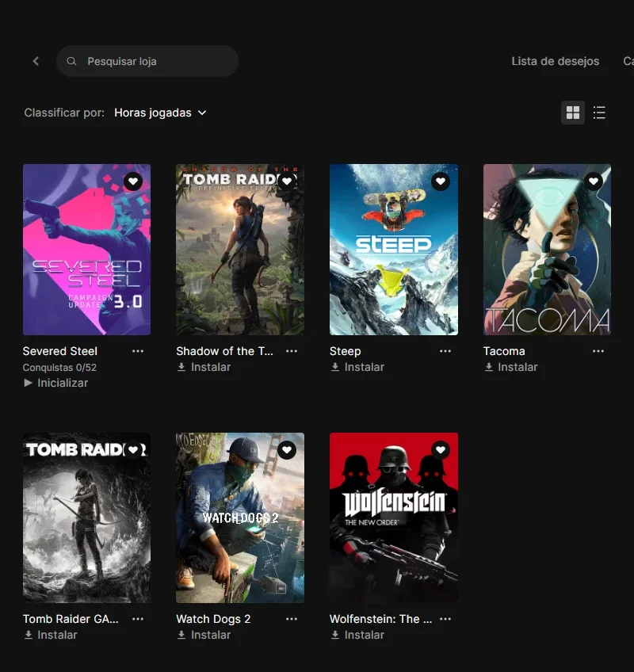Open the Tacoma cover art
This screenshot has width=634, height=672.
pos(547,250)
